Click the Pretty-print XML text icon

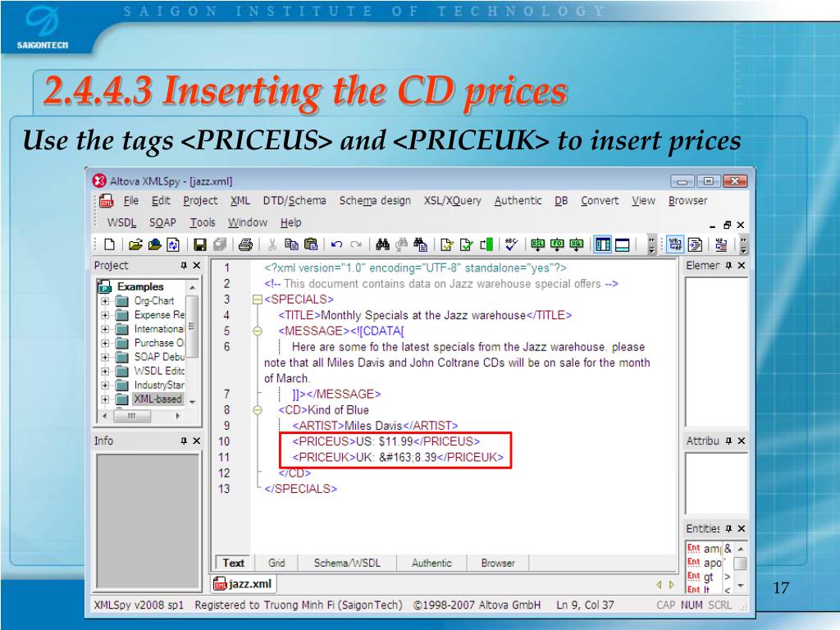coord(696,244)
